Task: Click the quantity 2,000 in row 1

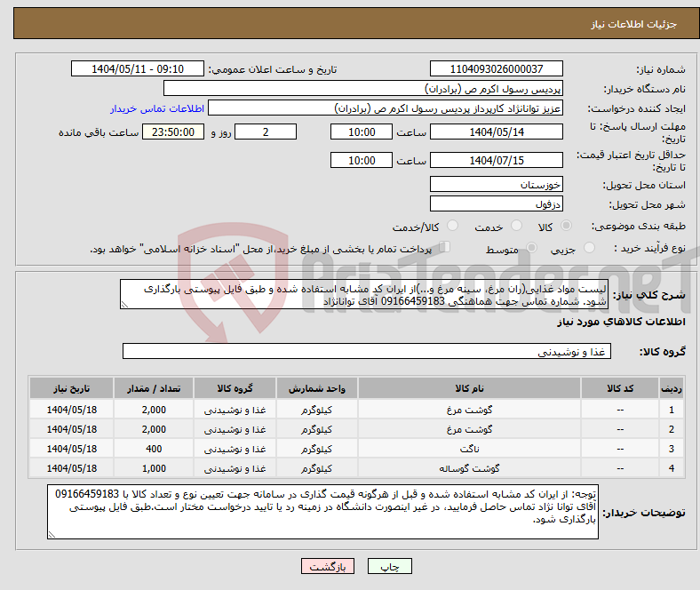Action: point(154,410)
